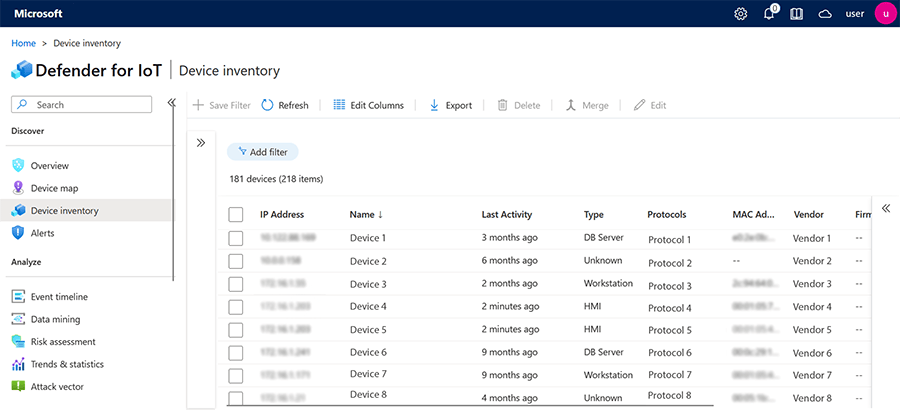Image resolution: width=900 pixels, height=410 pixels.
Task: Check the box for Device 7
Action: click(x=236, y=376)
